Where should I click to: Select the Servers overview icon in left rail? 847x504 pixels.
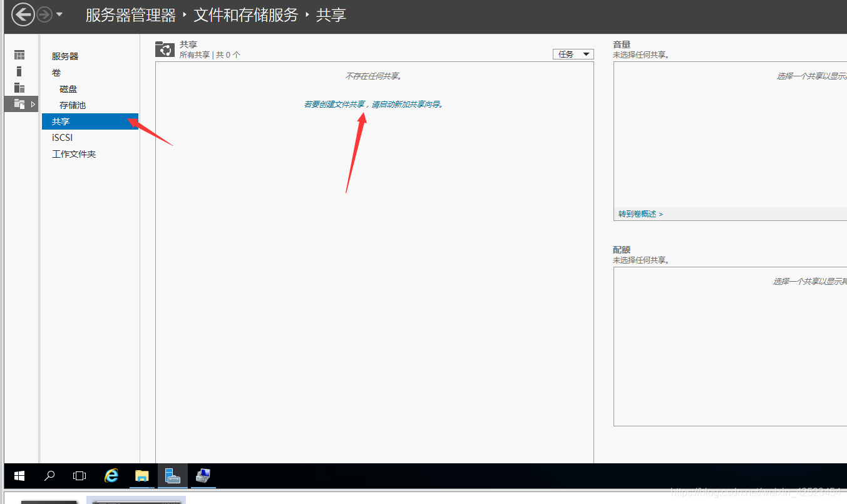pos(19,54)
